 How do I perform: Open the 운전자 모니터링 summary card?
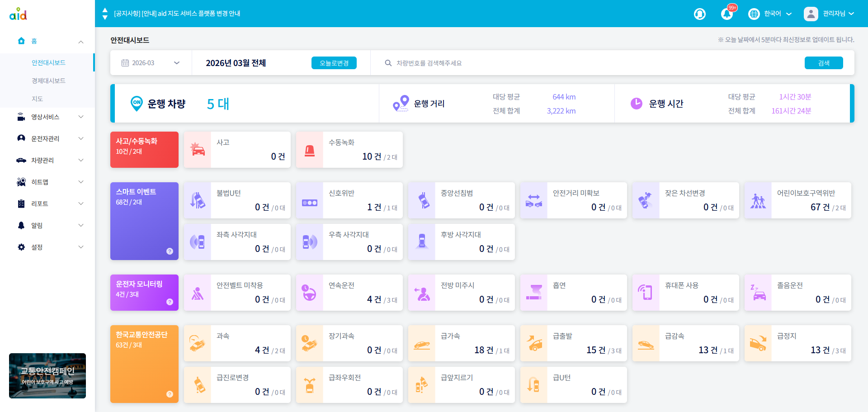click(x=144, y=293)
